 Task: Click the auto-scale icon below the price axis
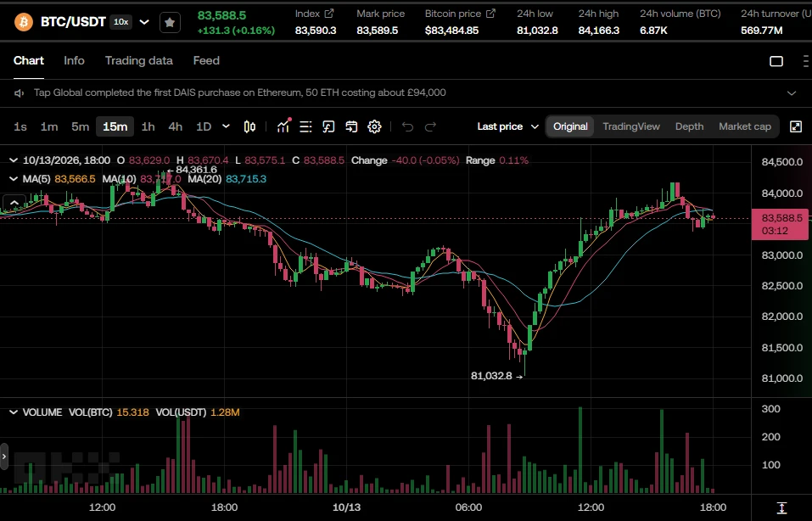pyautogui.click(x=782, y=507)
